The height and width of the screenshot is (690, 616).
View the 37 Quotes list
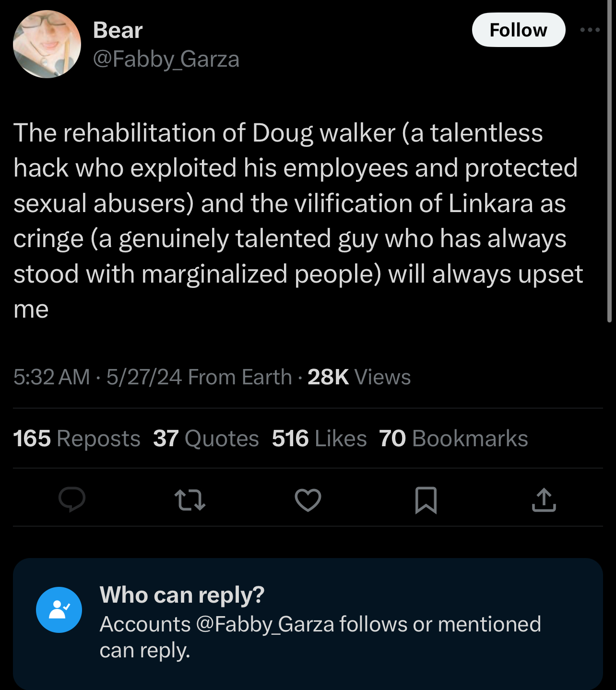[x=206, y=438]
